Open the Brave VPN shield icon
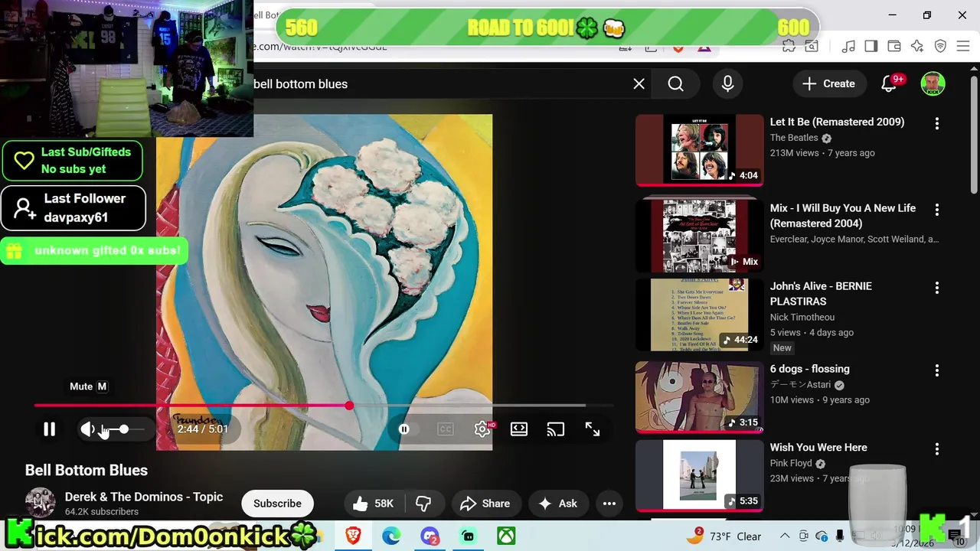Screen dimensions: 980x551 (940, 47)
